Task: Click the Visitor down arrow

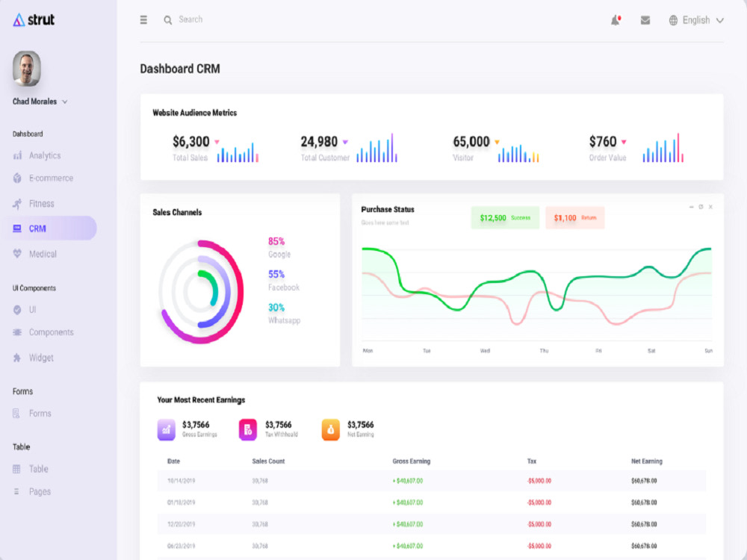Action: click(x=497, y=142)
